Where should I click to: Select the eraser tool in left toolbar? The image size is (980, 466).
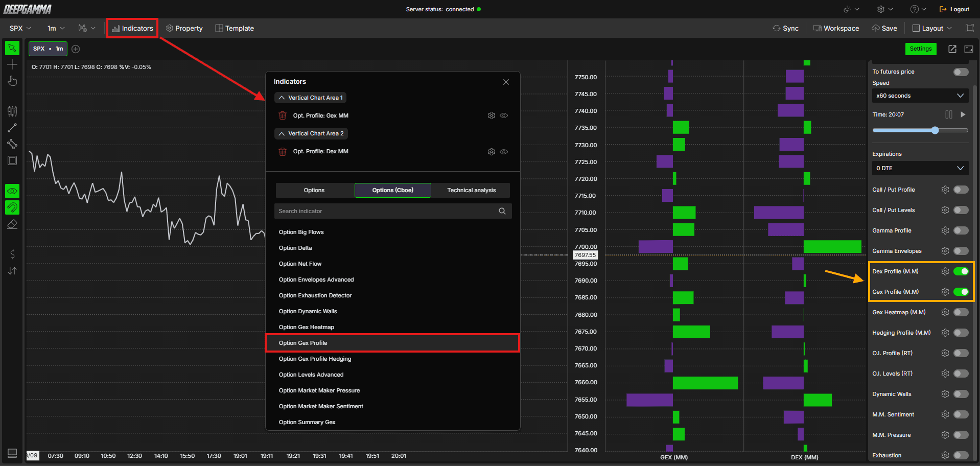[x=12, y=224]
